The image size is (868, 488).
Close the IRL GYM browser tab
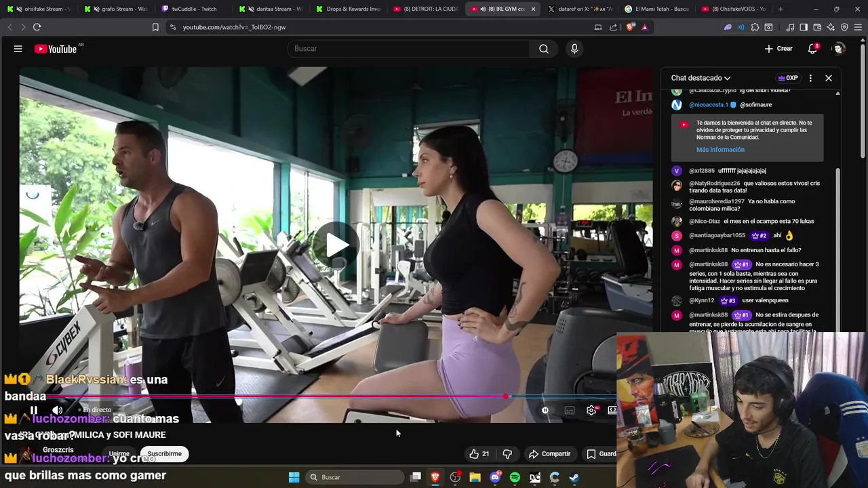click(533, 9)
